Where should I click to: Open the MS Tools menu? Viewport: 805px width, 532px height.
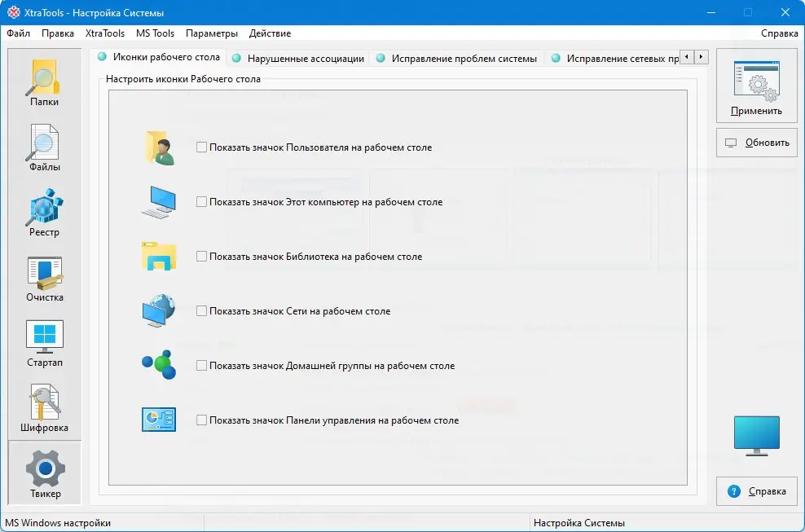pos(155,33)
